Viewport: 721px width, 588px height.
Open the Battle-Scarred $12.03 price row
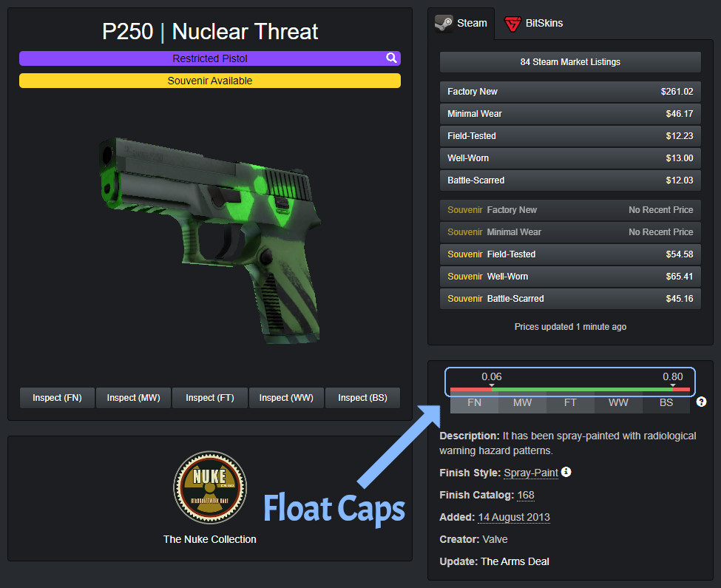point(570,180)
